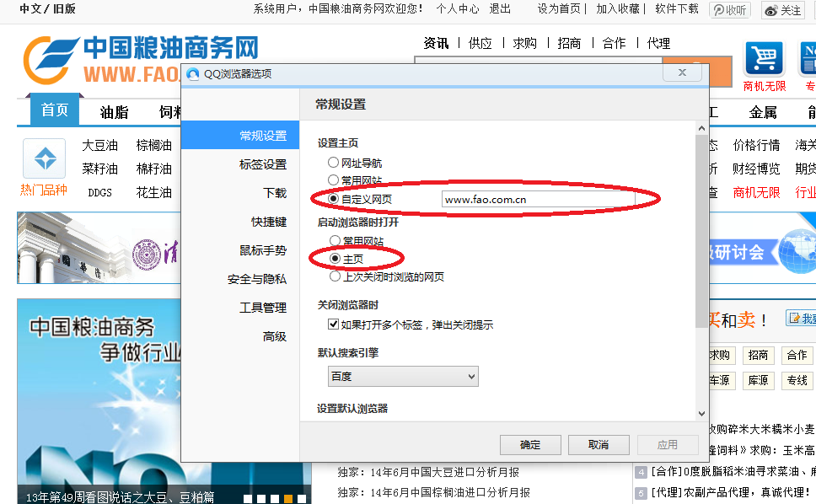Toggle the 弹出关闭提示 multi-tab checkbox
The height and width of the screenshot is (504, 816).
(333, 324)
